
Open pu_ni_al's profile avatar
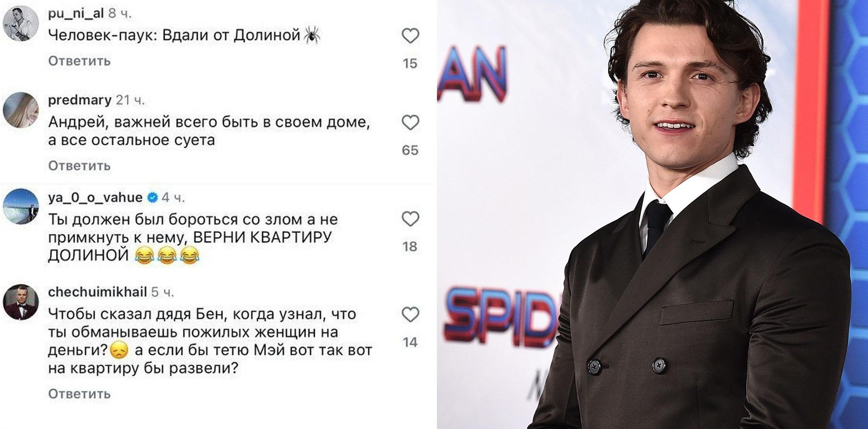pyautogui.click(x=21, y=25)
